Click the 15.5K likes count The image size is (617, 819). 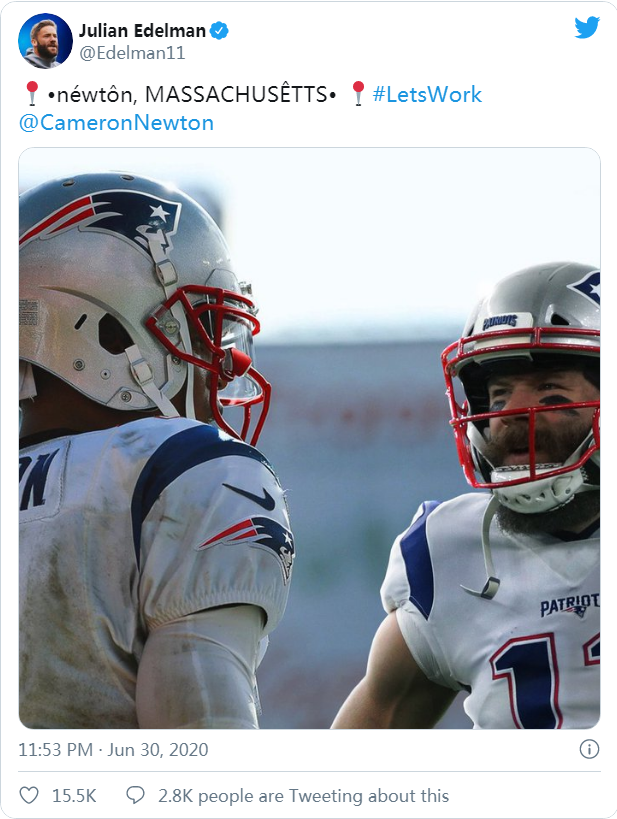click(x=74, y=795)
